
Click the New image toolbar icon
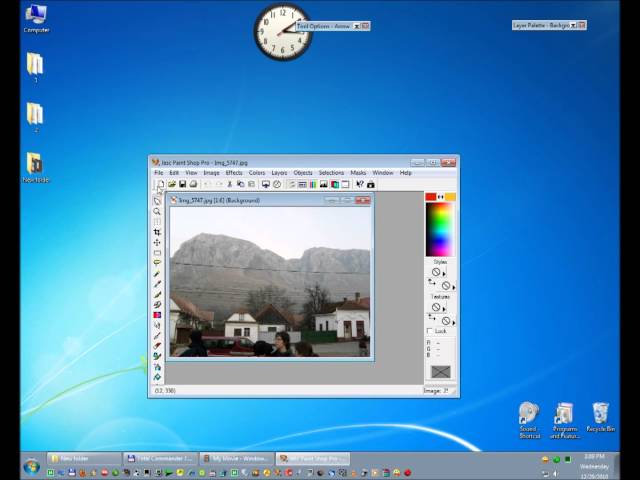tap(161, 184)
